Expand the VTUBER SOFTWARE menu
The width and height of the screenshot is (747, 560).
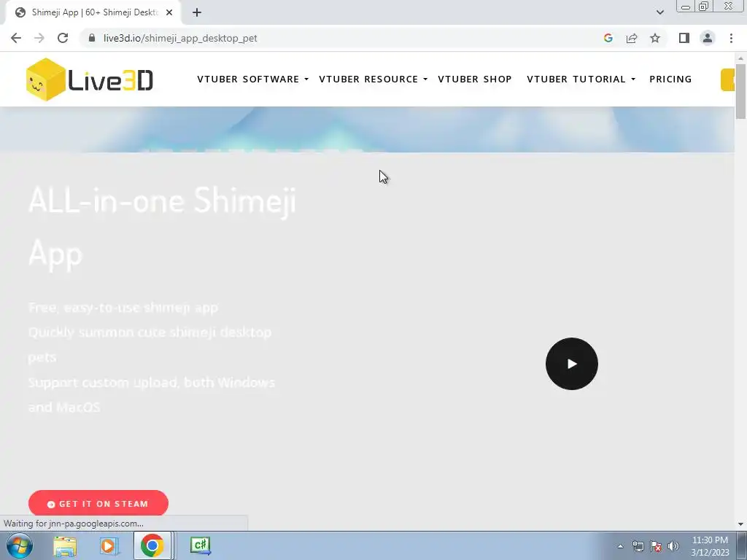[253, 79]
